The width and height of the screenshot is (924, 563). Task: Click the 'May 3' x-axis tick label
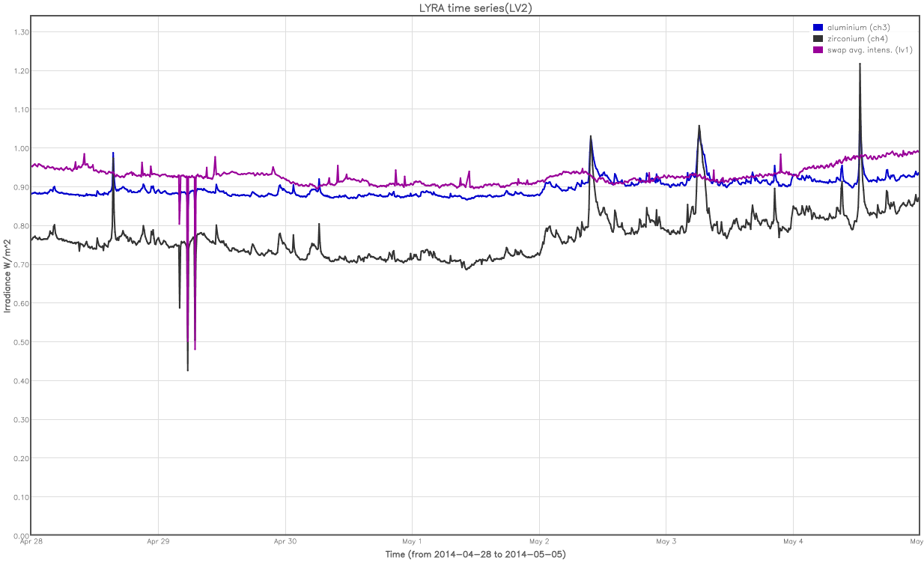tap(666, 541)
